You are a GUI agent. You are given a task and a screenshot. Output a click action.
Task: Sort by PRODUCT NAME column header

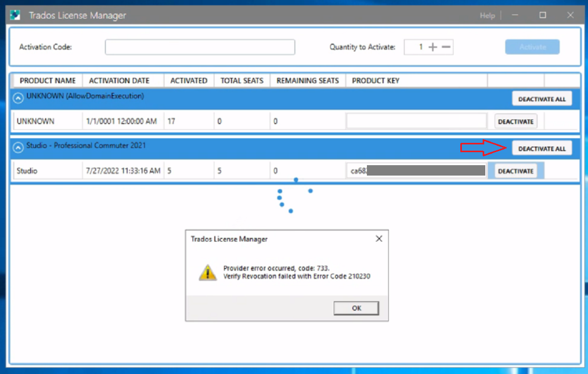coord(48,81)
